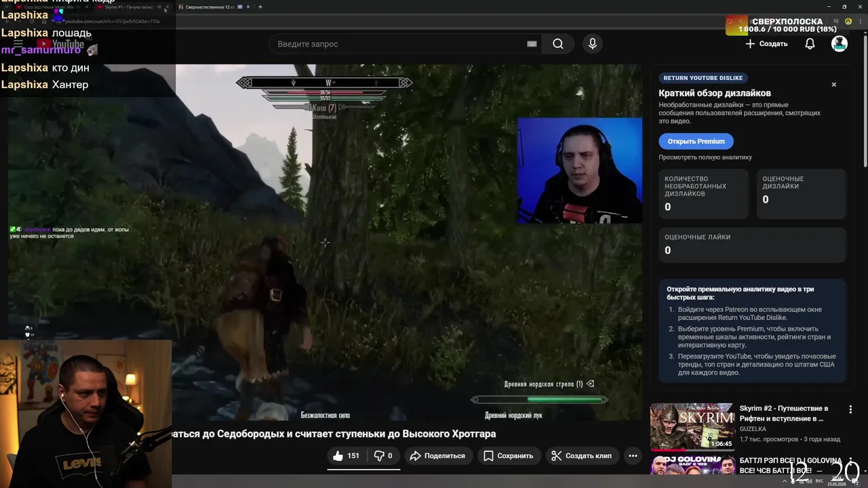This screenshot has height=488, width=868.
Task: Click the Количество необработанных дизлайков card
Action: (x=705, y=195)
